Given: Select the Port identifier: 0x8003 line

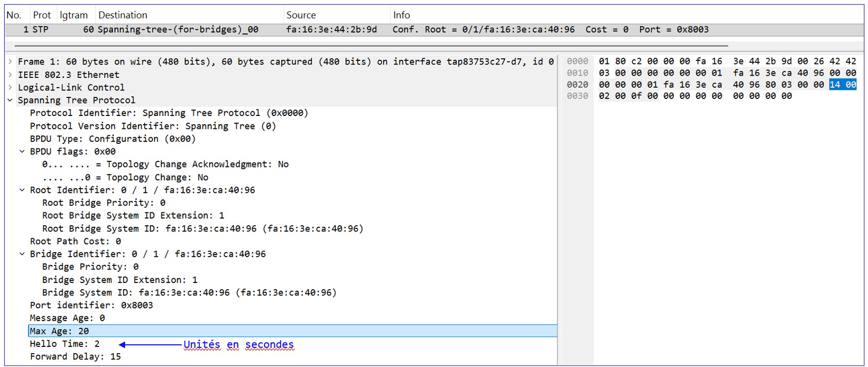Looking at the screenshot, I should tap(91, 305).
